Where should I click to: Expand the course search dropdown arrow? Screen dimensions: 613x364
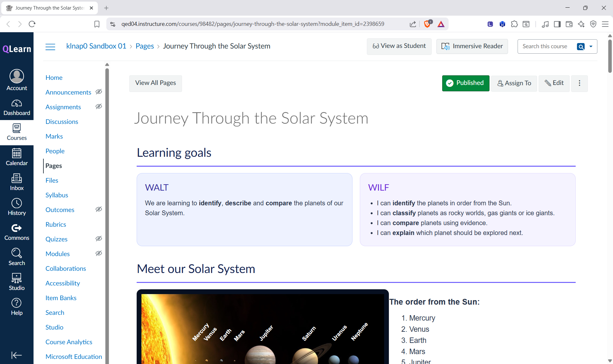pyautogui.click(x=591, y=47)
